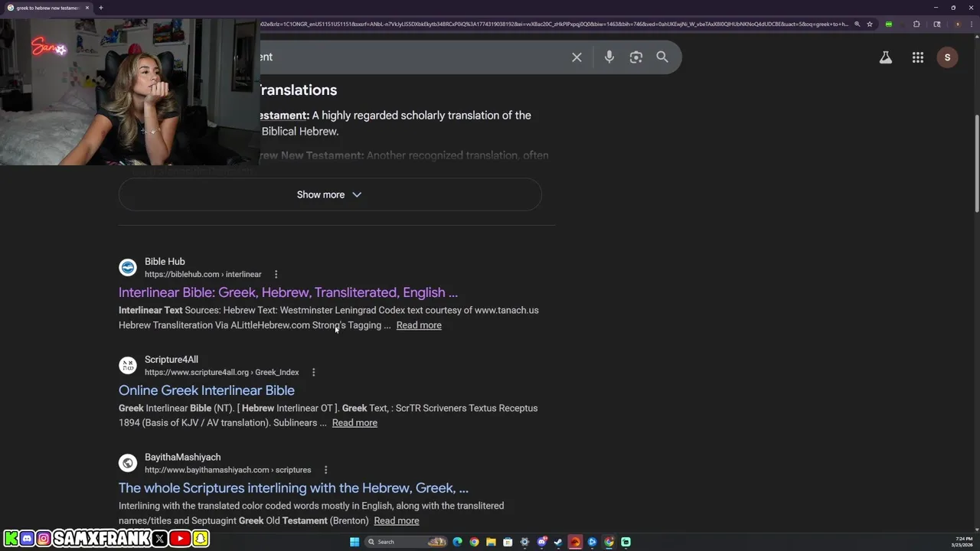Open the browser zoom magnifier in address bar
Viewport: 980px width, 551px height.
point(857,24)
